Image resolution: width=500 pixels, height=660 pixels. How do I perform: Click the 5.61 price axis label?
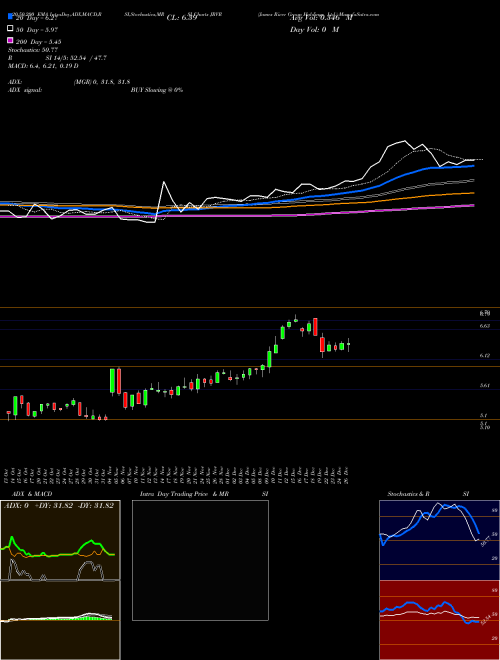pyautogui.click(x=485, y=386)
